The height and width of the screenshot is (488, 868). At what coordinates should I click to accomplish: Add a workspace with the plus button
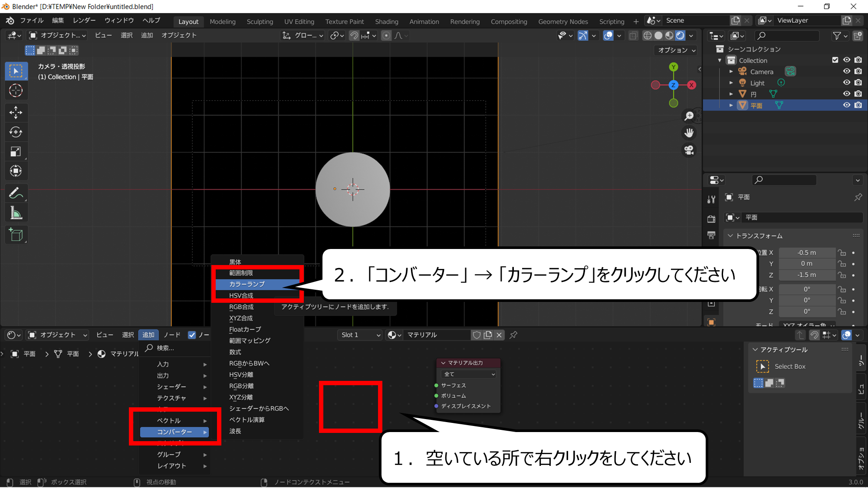(x=636, y=21)
